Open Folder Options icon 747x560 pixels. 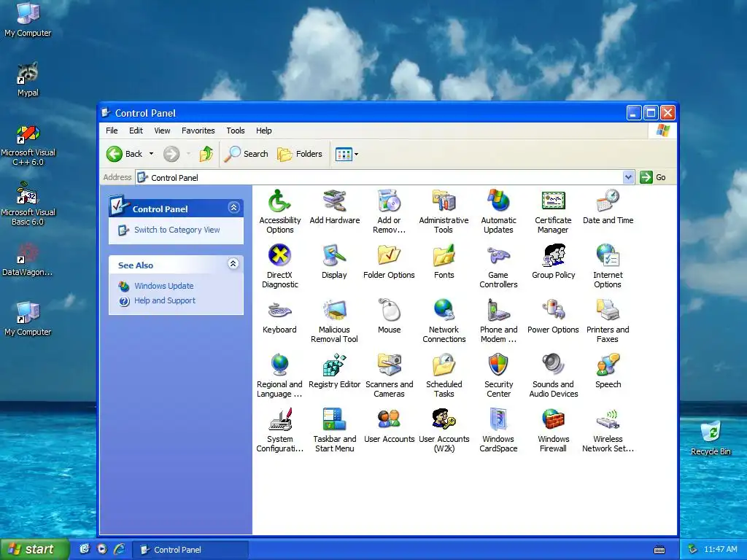tap(390, 256)
